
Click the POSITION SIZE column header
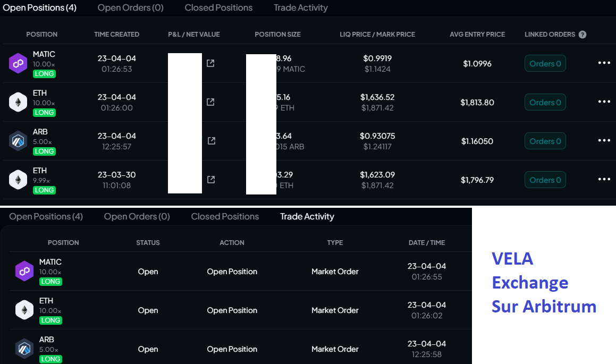pyautogui.click(x=277, y=35)
